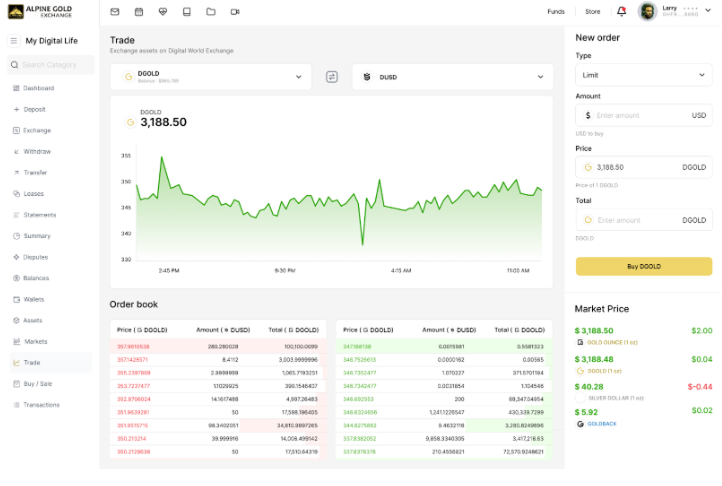The image size is (722, 486).
Task: Open the DUSD asset dropdown
Action: (x=453, y=76)
